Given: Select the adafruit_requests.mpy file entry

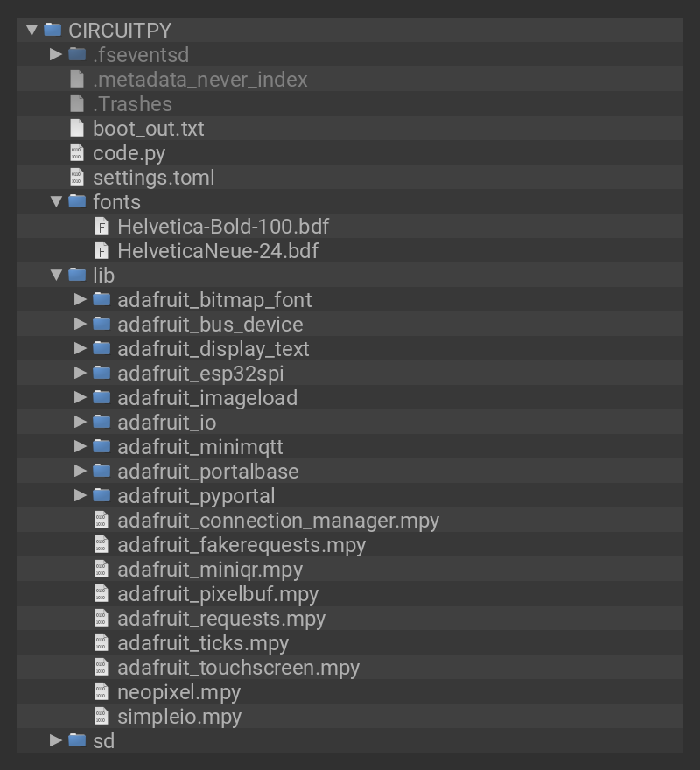Looking at the screenshot, I should tap(221, 619).
